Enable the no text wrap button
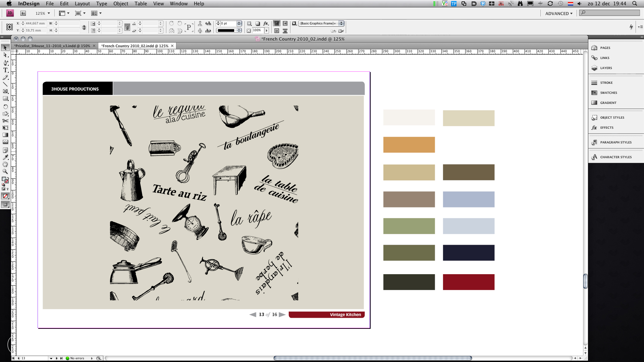Viewport: 644px width, 362px height. pos(277,23)
